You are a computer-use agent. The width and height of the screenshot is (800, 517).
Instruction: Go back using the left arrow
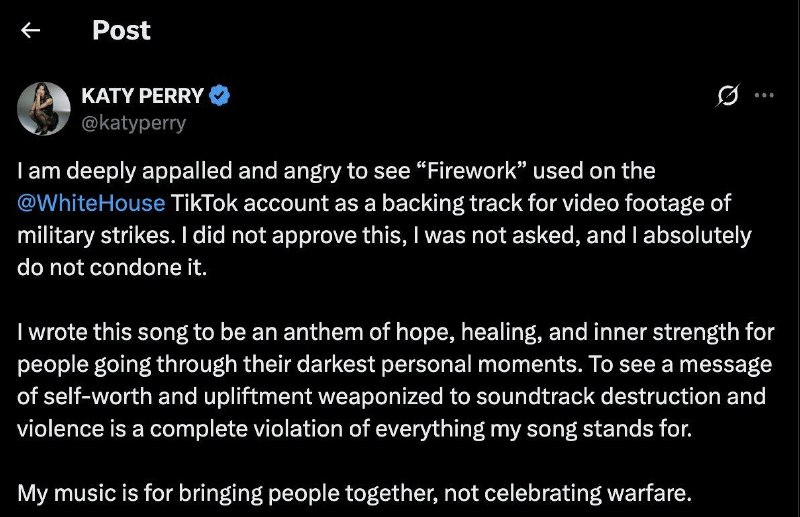pyautogui.click(x=31, y=31)
